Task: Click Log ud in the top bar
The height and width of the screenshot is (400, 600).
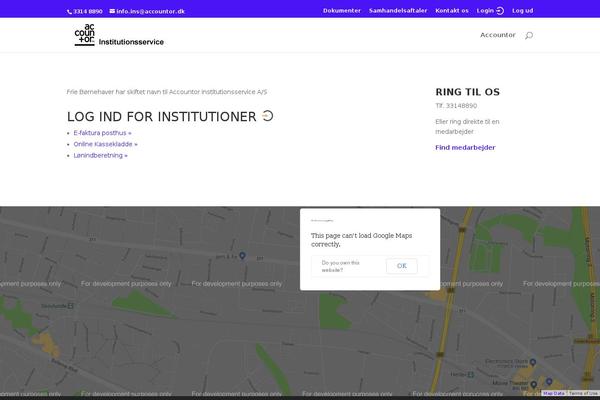Action: pos(523,11)
